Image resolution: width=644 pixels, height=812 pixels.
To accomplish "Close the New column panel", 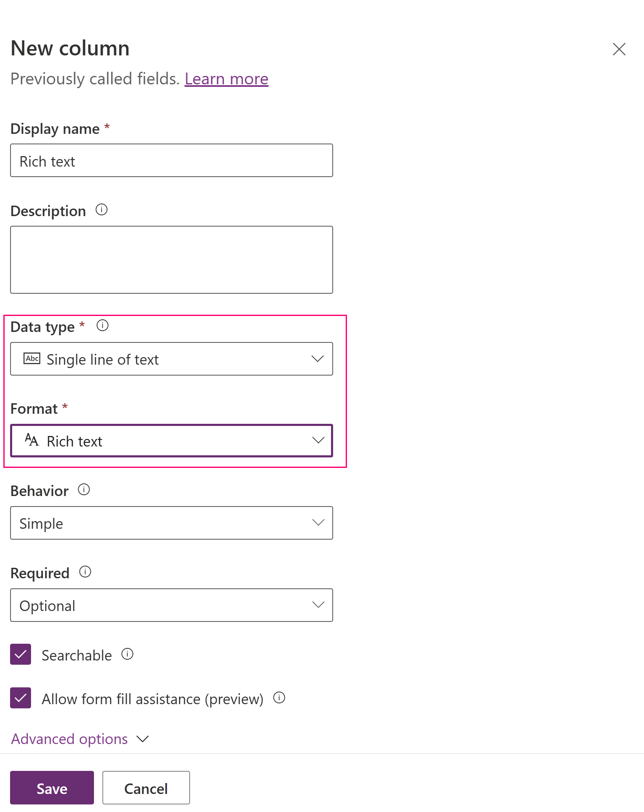I will click(619, 49).
